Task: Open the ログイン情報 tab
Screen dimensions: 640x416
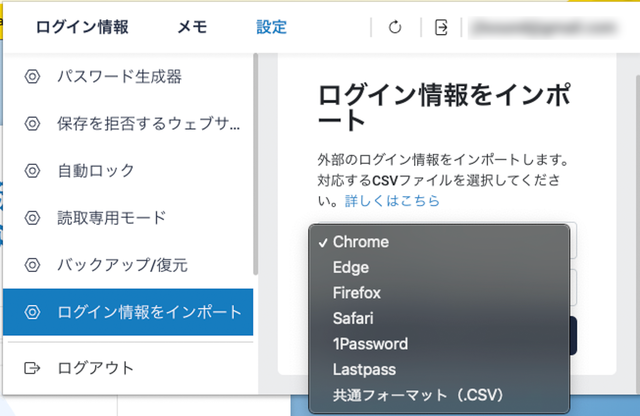Action: (x=82, y=27)
